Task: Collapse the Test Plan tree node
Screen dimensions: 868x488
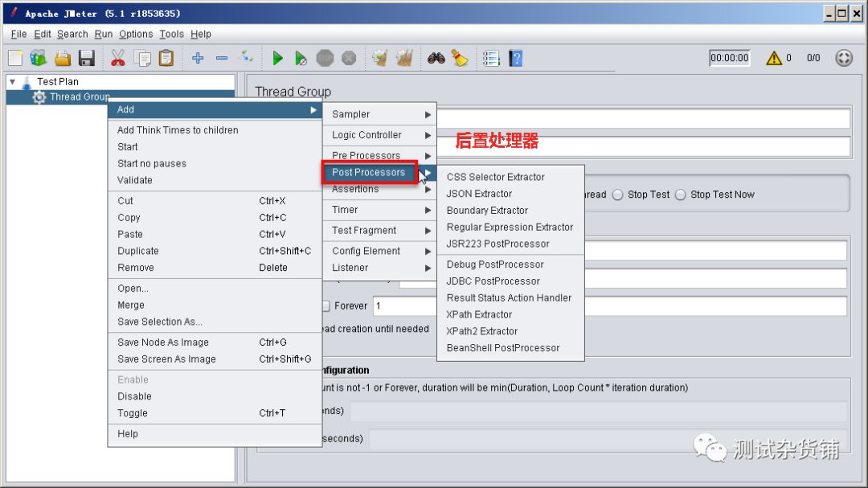Action: pos(12,81)
